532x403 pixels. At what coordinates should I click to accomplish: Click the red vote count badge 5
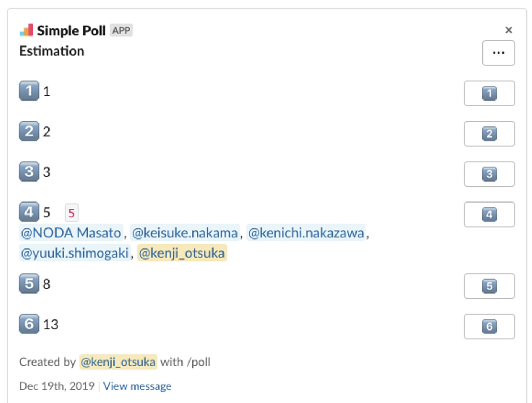[72, 213]
